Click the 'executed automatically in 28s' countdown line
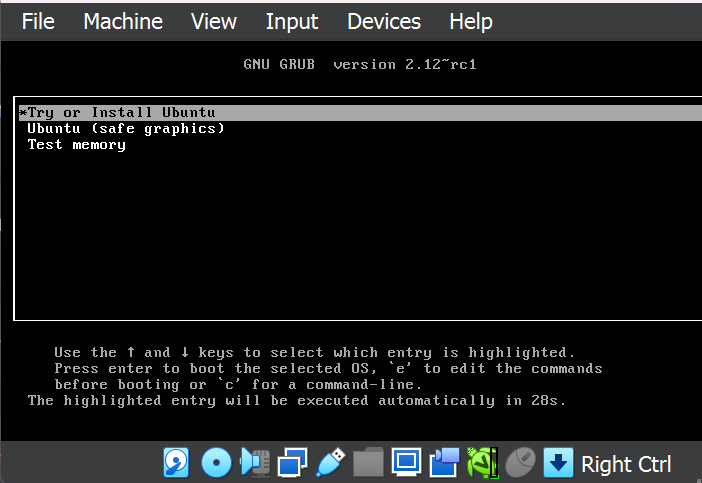Image resolution: width=702 pixels, height=483 pixels. (297, 400)
